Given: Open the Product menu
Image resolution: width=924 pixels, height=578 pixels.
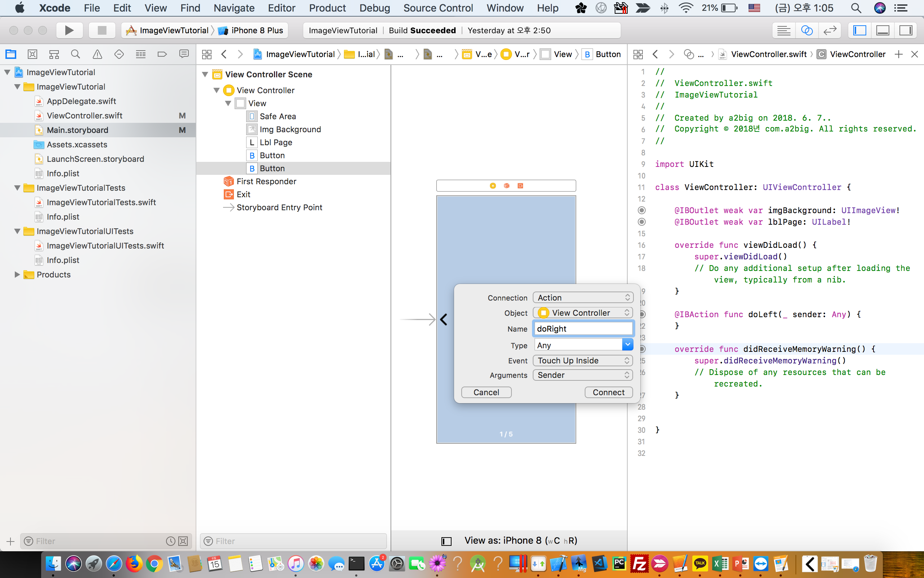Looking at the screenshot, I should click(x=328, y=8).
